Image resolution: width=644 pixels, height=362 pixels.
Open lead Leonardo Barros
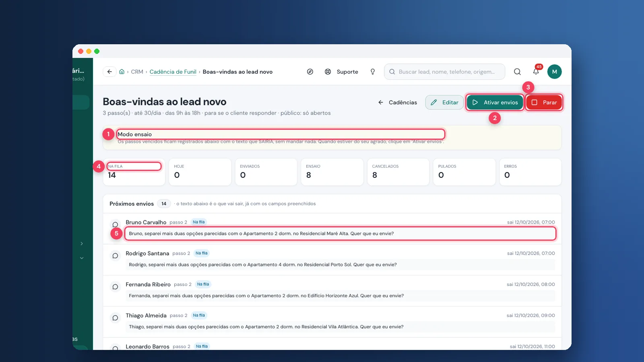(147, 346)
